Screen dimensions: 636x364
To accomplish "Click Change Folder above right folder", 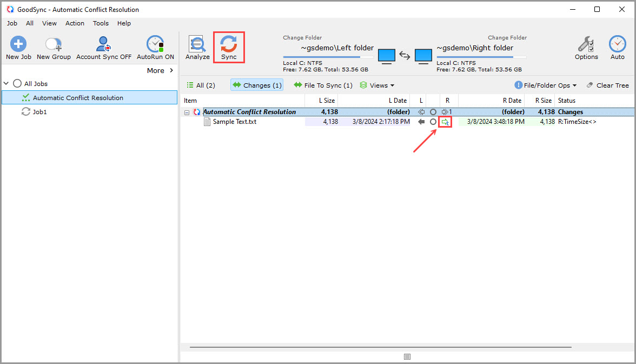I will pyautogui.click(x=507, y=38).
